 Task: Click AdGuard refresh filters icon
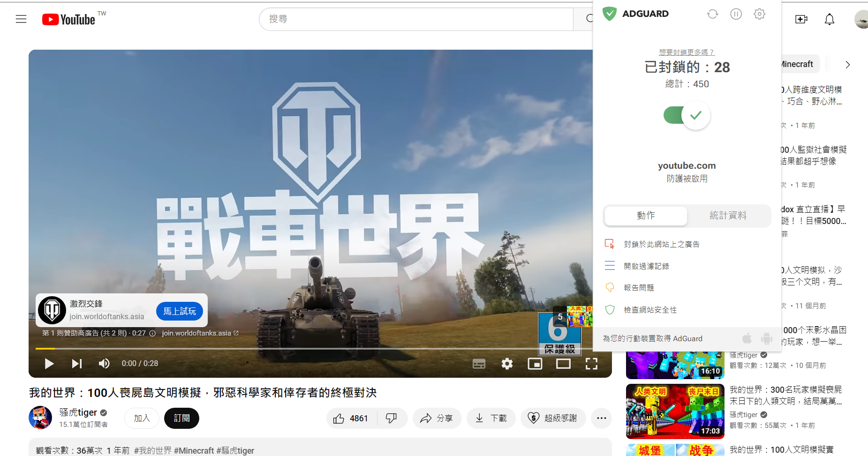712,14
